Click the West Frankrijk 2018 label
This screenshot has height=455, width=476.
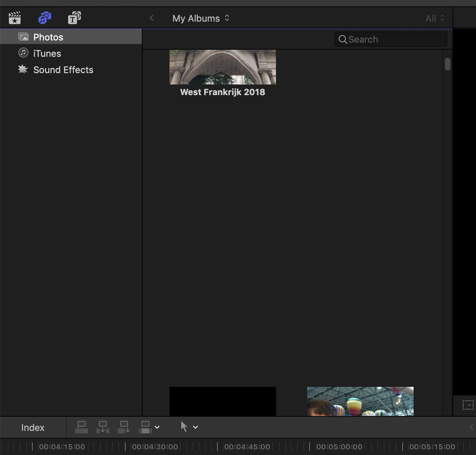(223, 92)
